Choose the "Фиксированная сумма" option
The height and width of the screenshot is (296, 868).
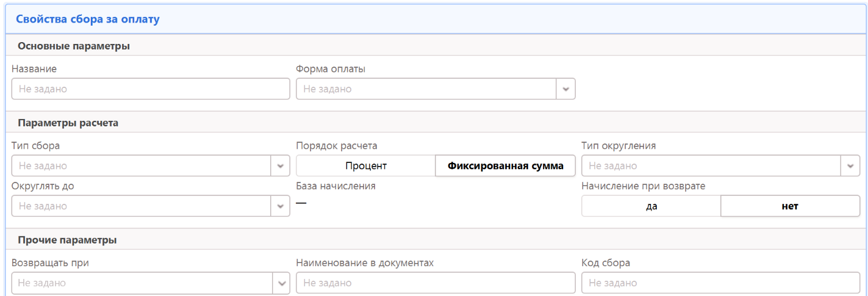[x=505, y=166]
